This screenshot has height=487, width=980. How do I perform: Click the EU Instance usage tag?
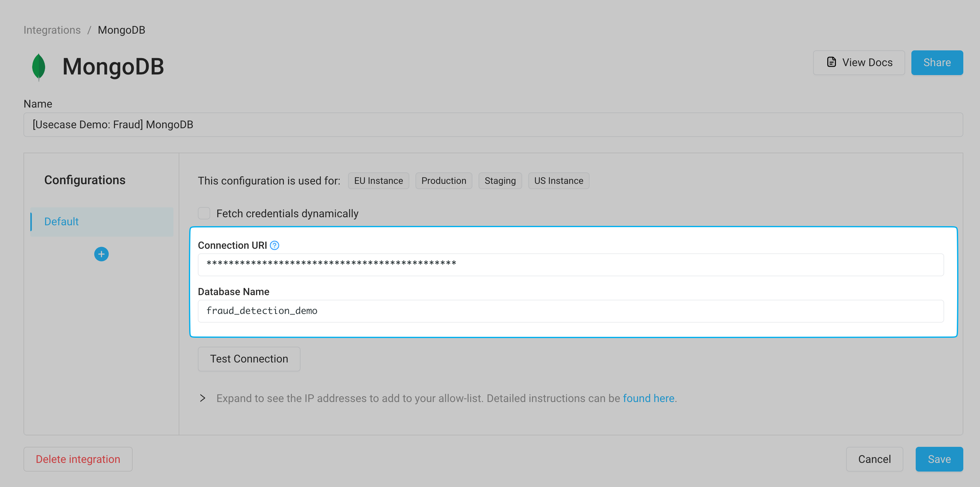click(378, 180)
